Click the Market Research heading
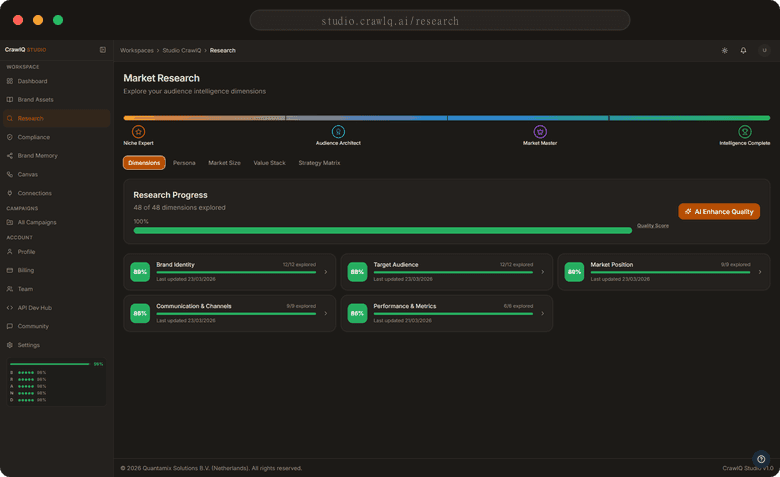The width and height of the screenshot is (780, 477). (161, 78)
